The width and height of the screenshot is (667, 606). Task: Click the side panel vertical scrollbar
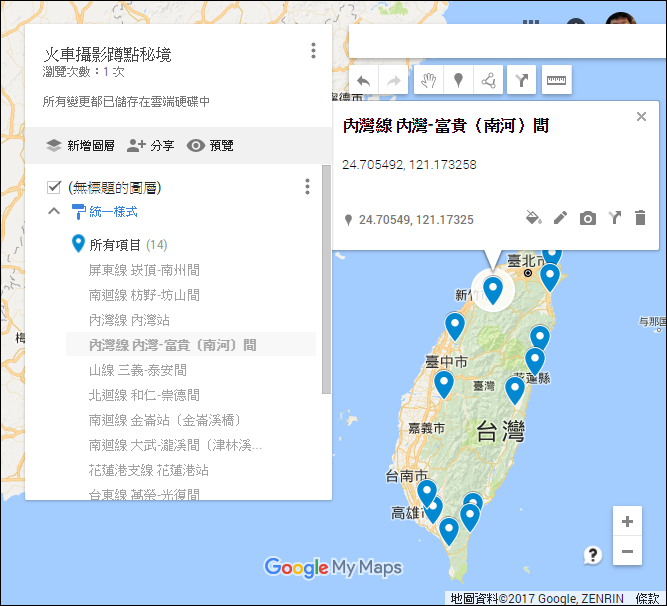[x=326, y=279]
